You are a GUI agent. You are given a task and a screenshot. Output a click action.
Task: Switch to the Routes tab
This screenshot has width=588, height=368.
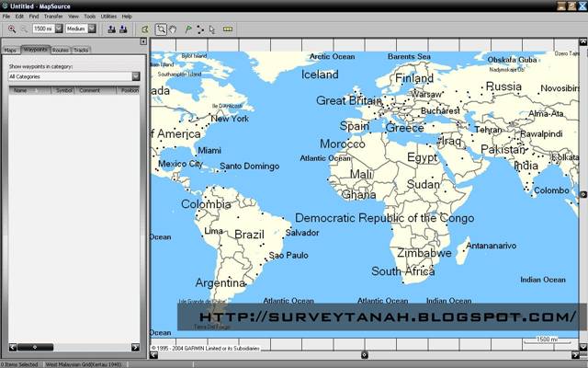[61, 50]
